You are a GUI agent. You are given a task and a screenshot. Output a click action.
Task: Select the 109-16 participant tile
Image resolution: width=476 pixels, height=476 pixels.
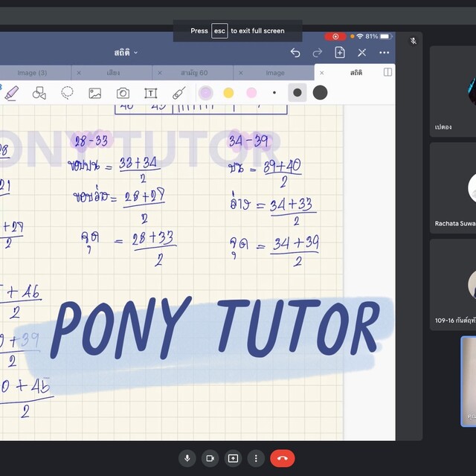pyautogui.click(x=453, y=284)
